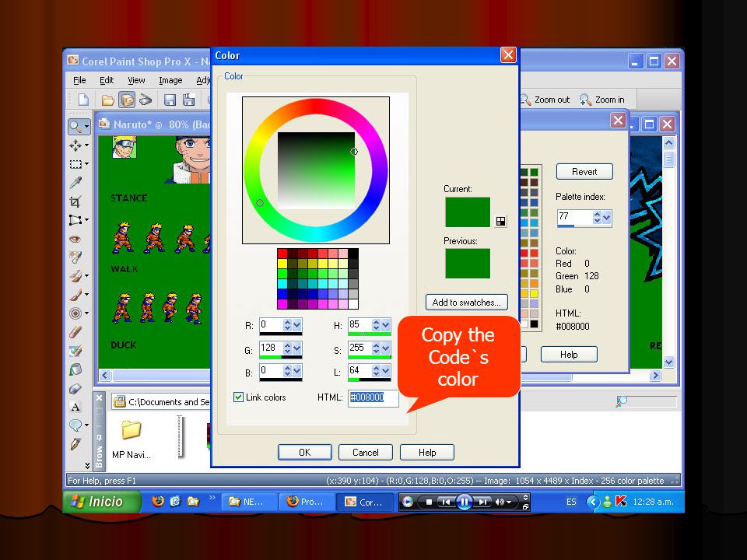747x560 pixels.
Task: Pick the pure red basic color swatch
Action: [282, 254]
